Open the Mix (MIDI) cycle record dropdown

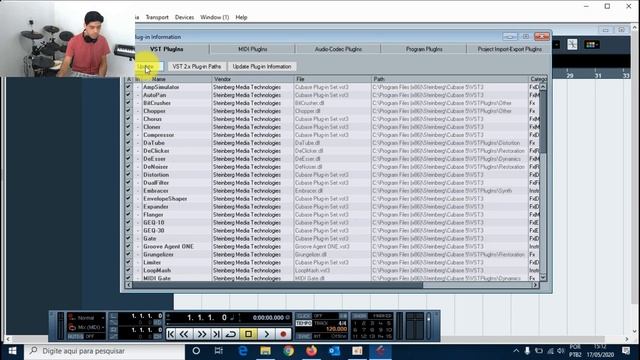(x=87, y=327)
